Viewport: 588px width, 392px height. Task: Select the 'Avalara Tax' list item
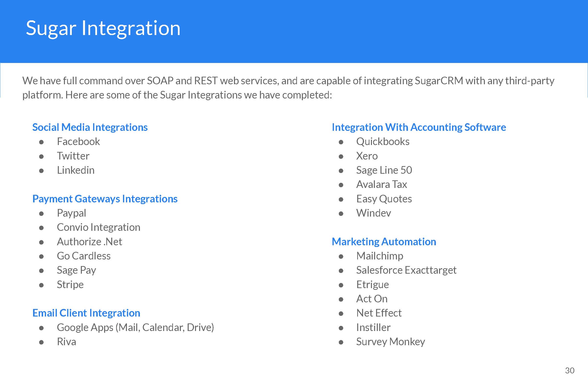tap(381, 184)
